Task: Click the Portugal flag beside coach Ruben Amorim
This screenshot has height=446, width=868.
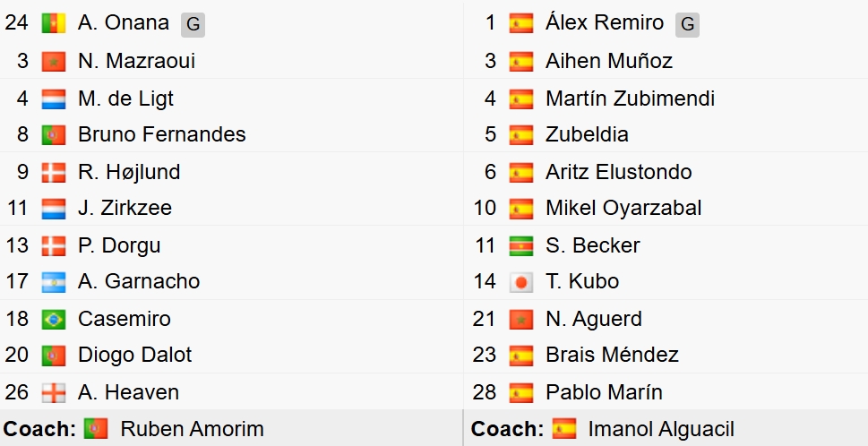Action: pyautogui.click(x=96, y=429)
